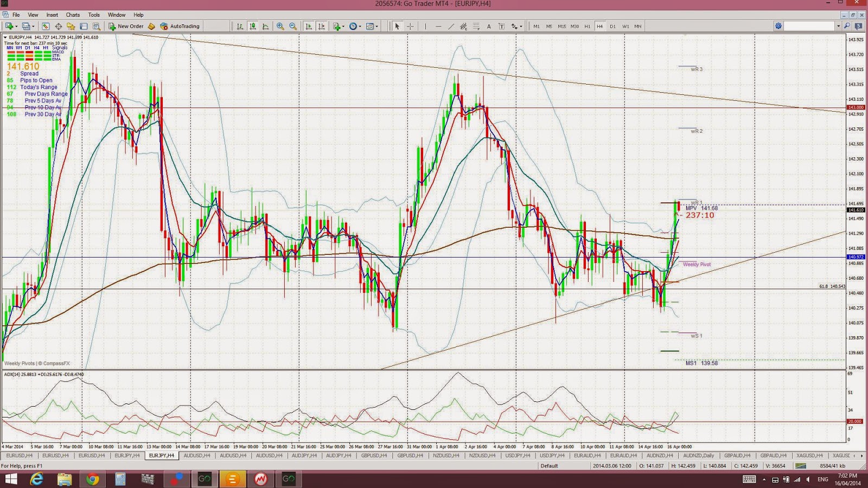Select the horizontal line tool

(x=438, y=26)
